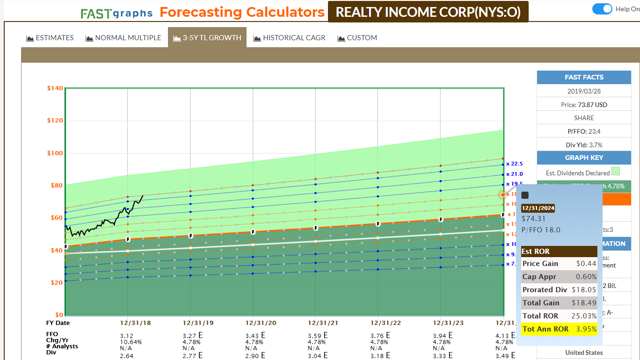Viewport: 640px width, 360px height.
Task: Click the 2.64 dividend value
Action: click(x=127, y=356)
